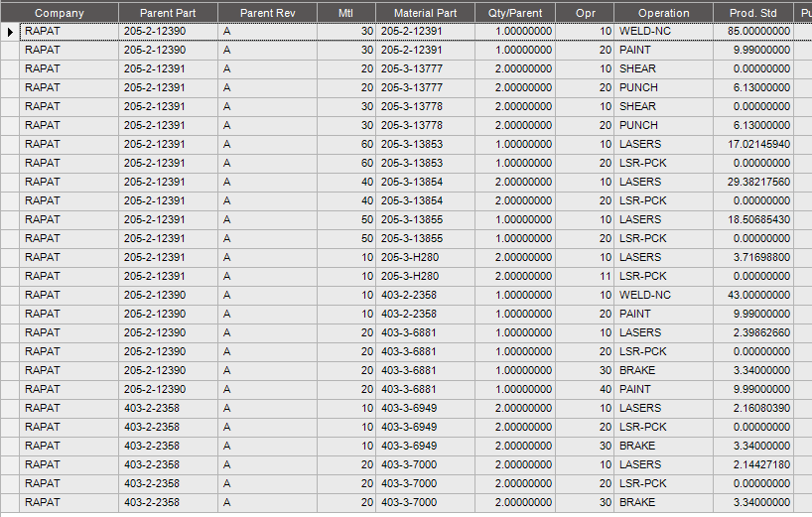Image resolution: width=812 pixels, height=517 pixels.
Task: Select the 29.38217560 Prod. Std cell
Action: (x=753, y=183)
